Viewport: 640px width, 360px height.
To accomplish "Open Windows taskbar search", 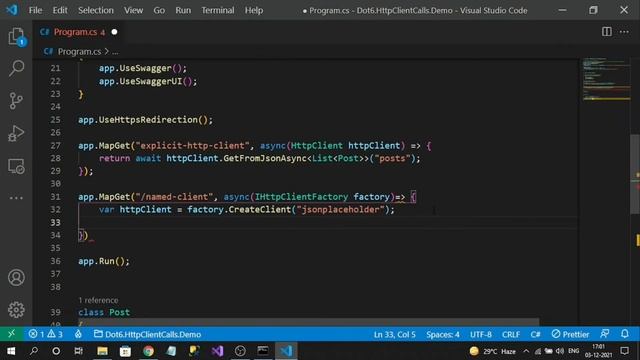I will [34, 351].
